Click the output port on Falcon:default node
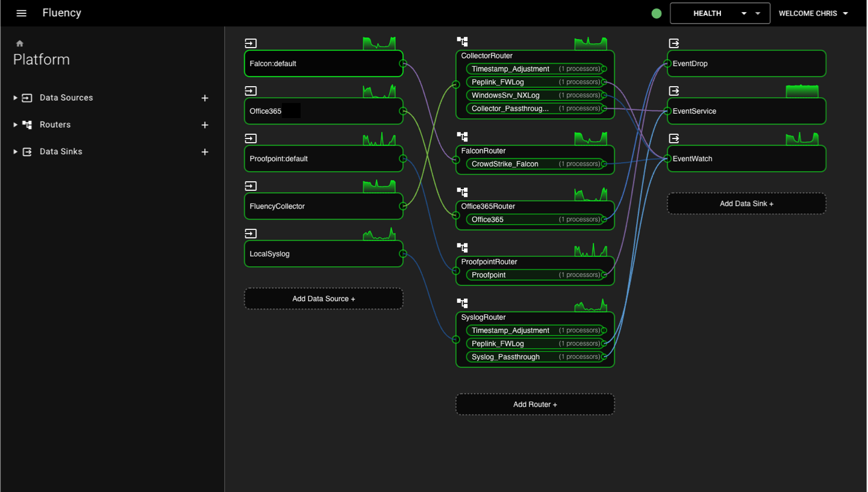Screen dimensions: 868x492 point(403,63)
